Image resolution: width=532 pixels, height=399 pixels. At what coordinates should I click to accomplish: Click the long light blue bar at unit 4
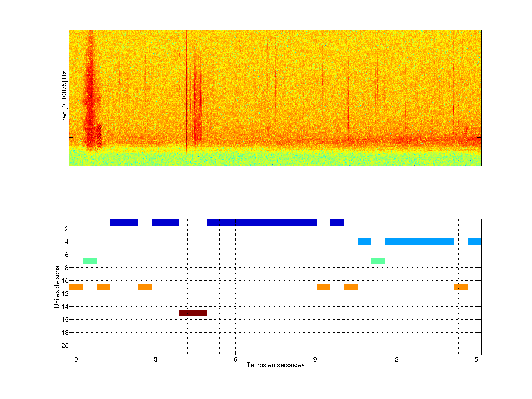[420, 241]
